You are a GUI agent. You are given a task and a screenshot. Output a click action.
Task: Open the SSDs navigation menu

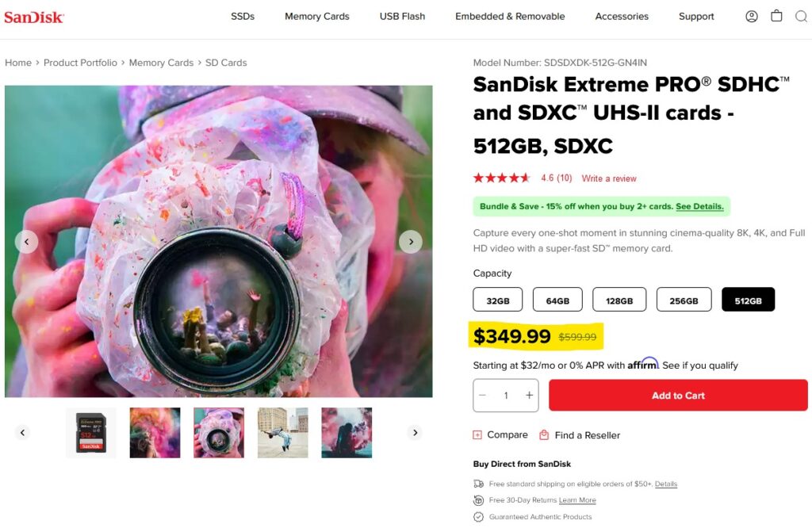[243, 16]
